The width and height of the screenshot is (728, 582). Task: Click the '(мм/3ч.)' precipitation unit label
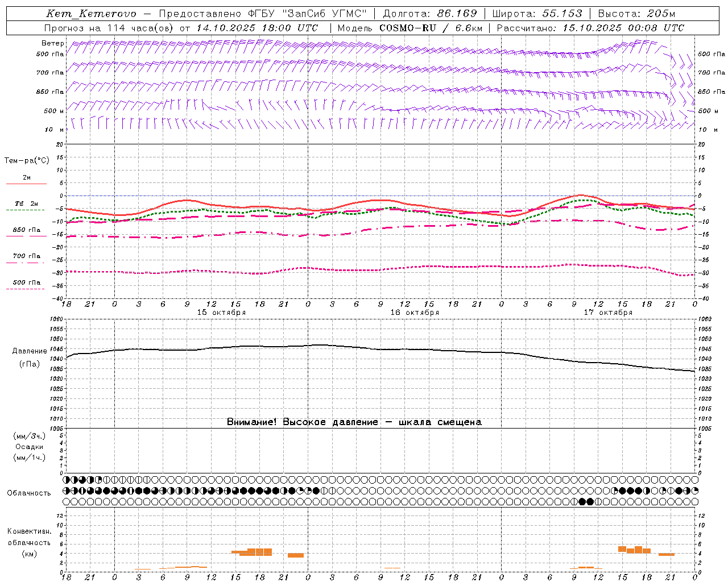coord(30,436)
